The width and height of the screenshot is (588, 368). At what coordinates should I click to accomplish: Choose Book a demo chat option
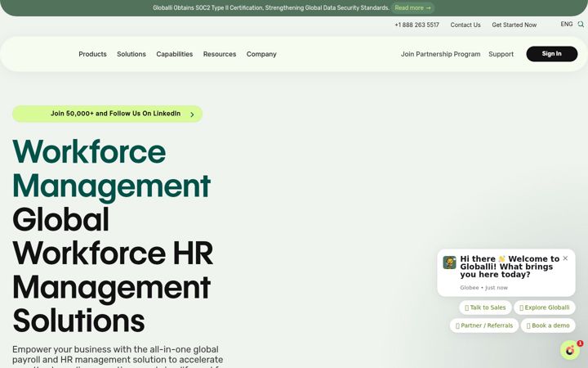coord(548,325)
